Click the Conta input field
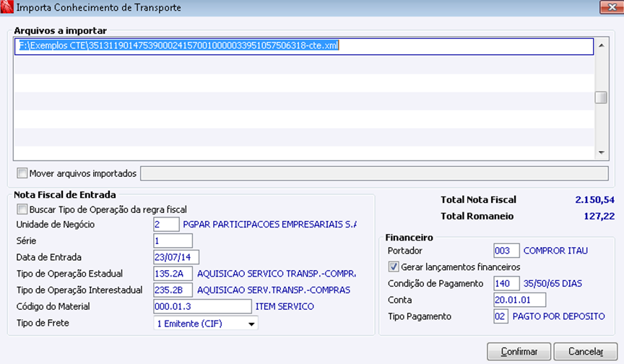 tap(519, 300)
